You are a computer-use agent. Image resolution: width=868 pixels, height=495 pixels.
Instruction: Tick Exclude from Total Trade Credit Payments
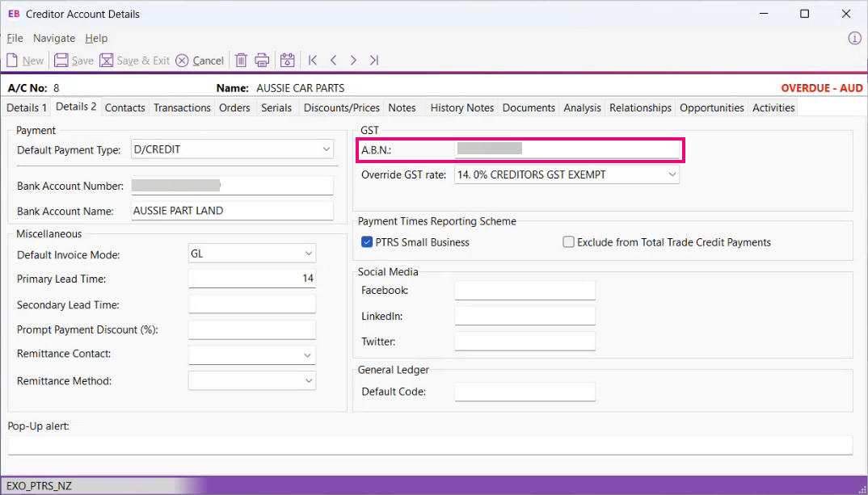568,242
